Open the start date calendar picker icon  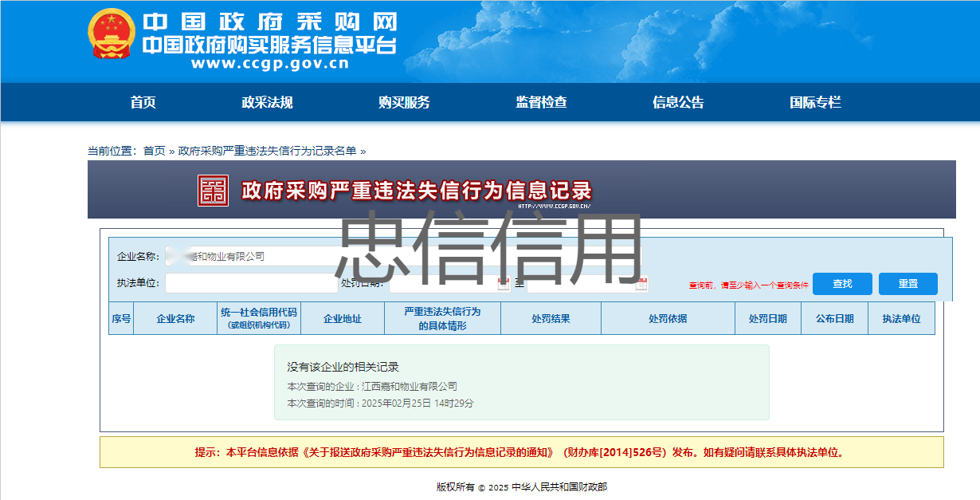pos(504,284)
